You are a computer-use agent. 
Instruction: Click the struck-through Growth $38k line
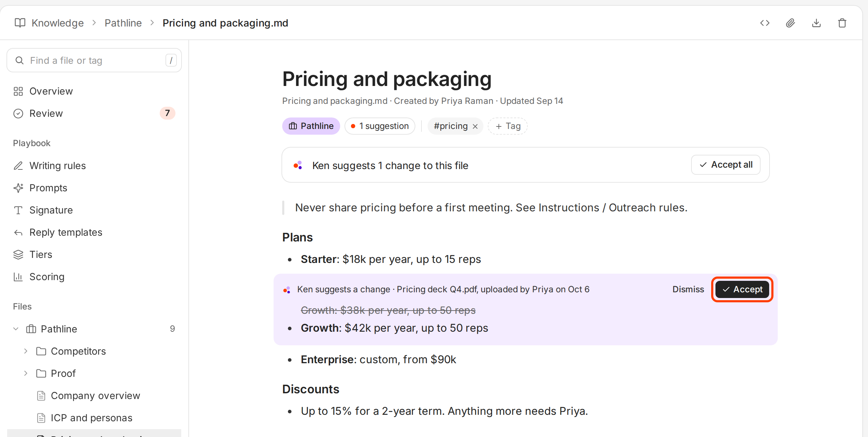tap(388, 310)
